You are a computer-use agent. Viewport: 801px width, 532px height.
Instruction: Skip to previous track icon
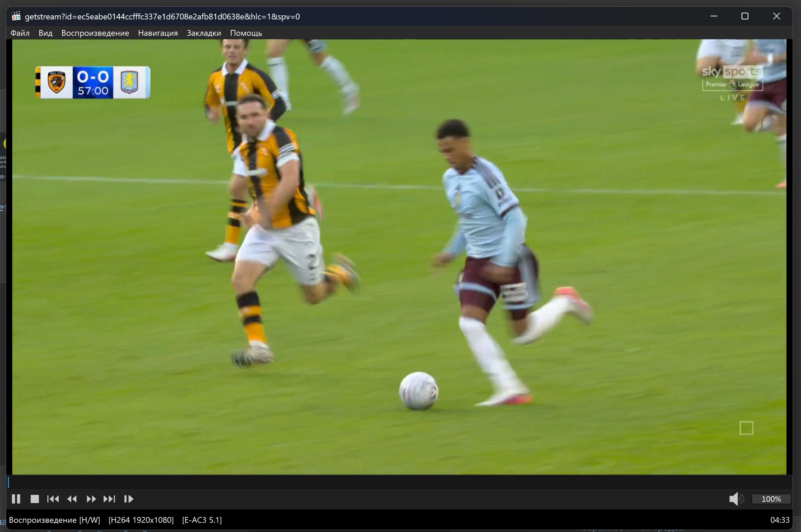click(53, 499)
